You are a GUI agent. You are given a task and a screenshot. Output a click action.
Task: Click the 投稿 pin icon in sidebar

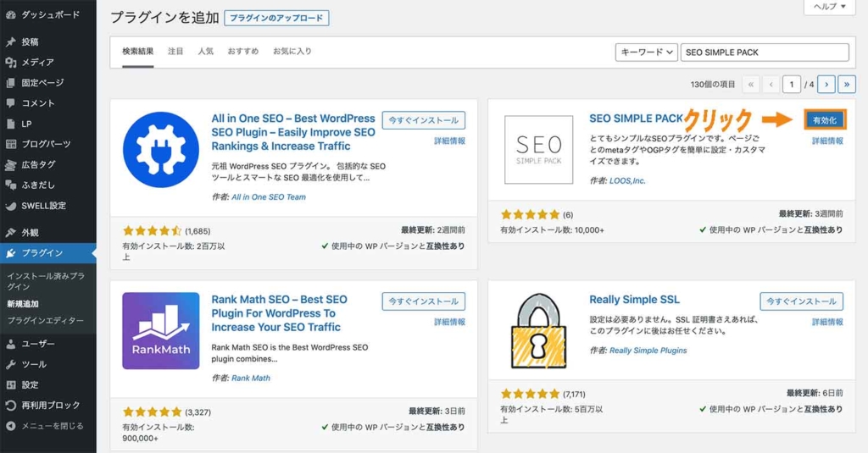point(10,42)
